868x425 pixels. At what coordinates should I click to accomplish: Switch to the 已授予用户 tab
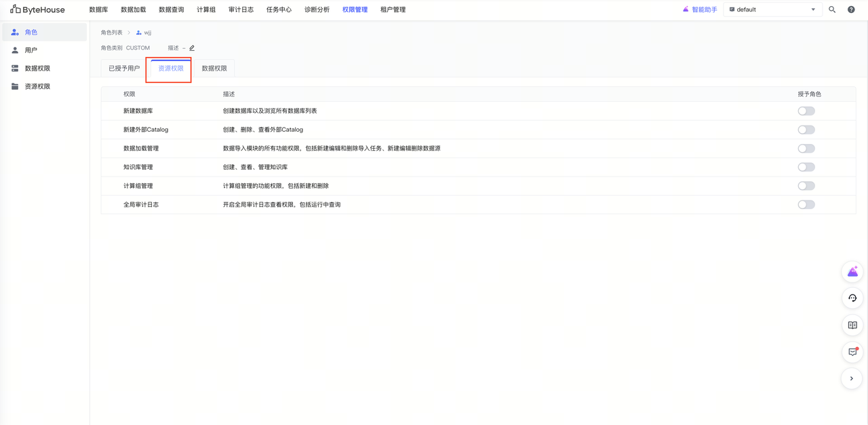pyautogui.click(x=124, y=69)
